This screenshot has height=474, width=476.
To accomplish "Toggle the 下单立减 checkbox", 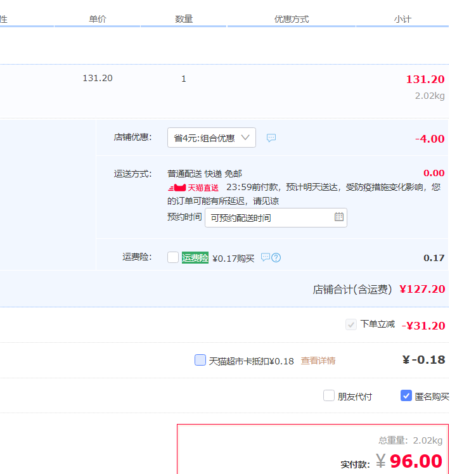I will coord(351,324).
